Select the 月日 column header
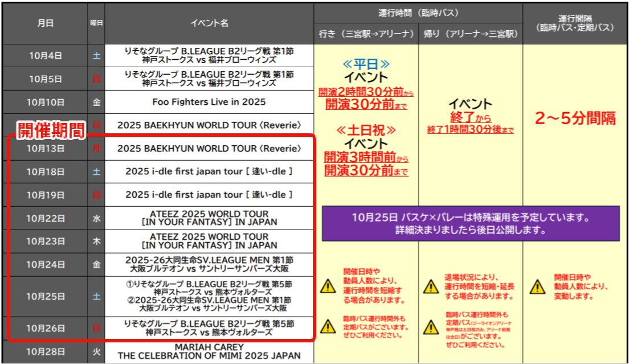The width and height of the screenshot is (629, 364). point(46,23)
